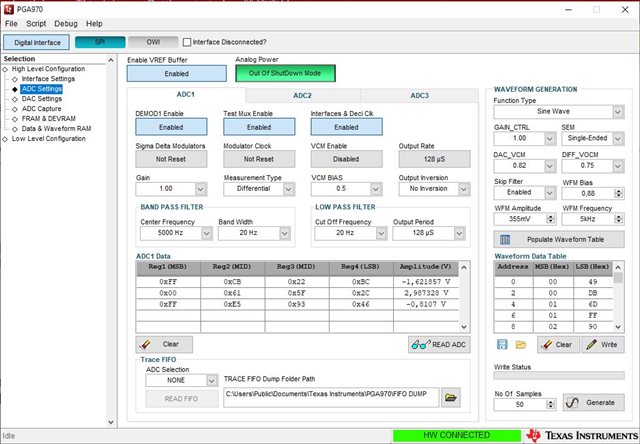Click the PGA970 app icon in title bar
Screen dimensions: 640x444
[x=9, y=9]
